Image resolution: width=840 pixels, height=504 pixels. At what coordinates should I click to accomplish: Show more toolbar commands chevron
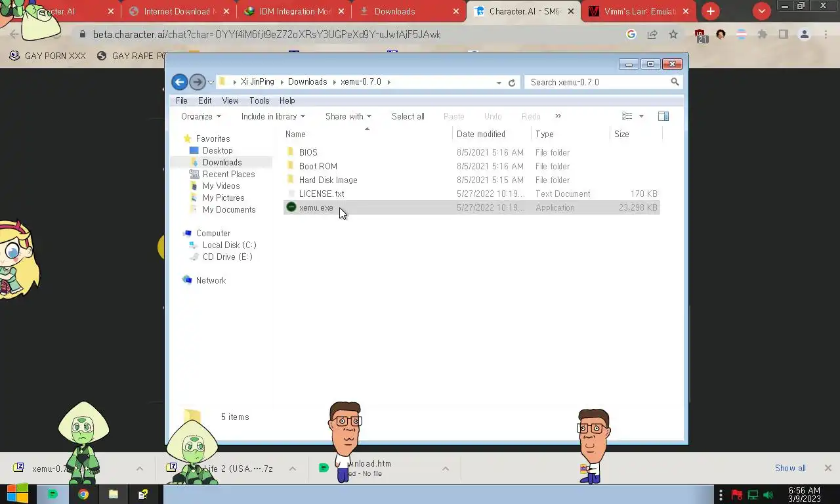(558, 116)
